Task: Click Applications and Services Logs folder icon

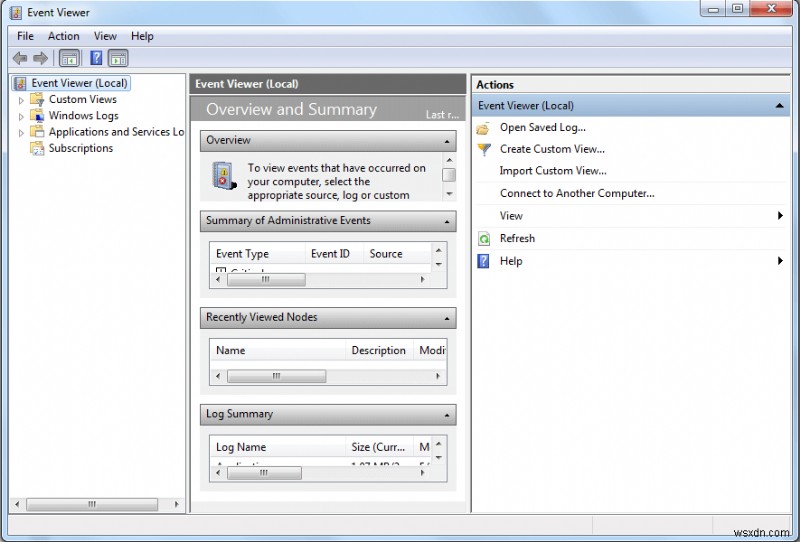Action: 37,132
